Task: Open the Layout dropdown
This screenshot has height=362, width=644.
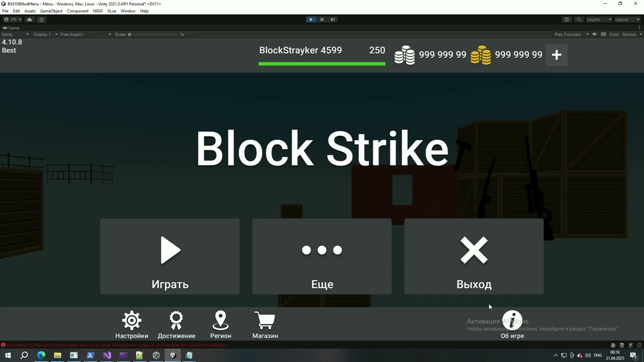Action: click(627, 20)
